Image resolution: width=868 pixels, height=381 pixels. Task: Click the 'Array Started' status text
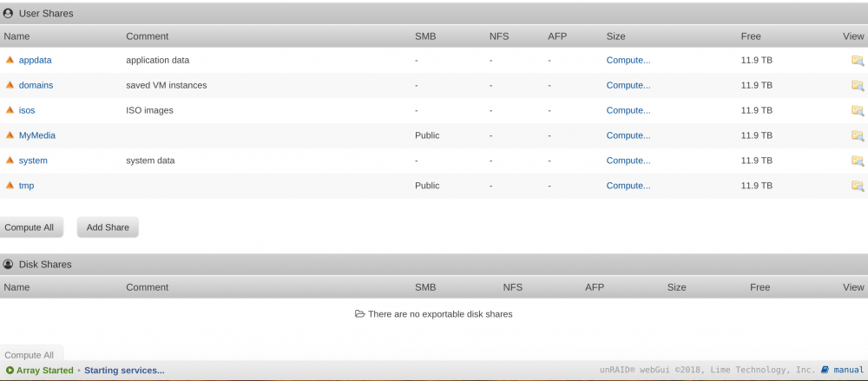45,371
